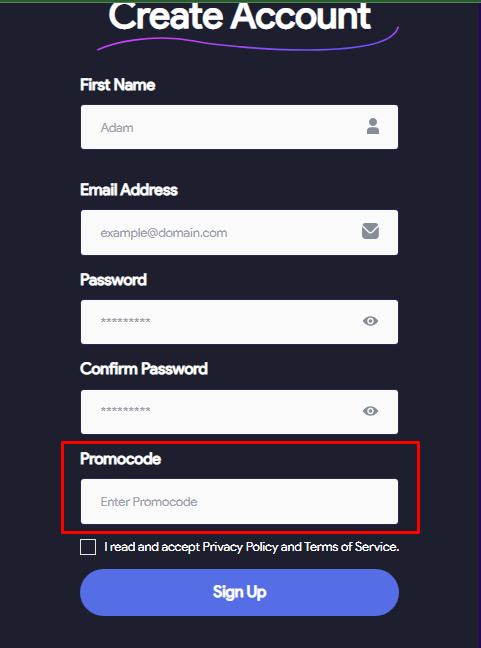Click the Password label text
The image size is (481, 648).
click(114, 280)
